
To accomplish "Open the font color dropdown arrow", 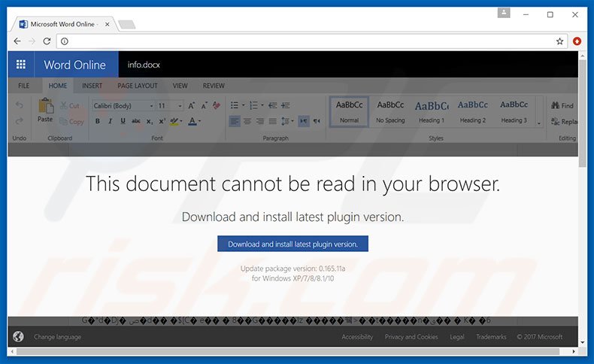I will 200,121.
